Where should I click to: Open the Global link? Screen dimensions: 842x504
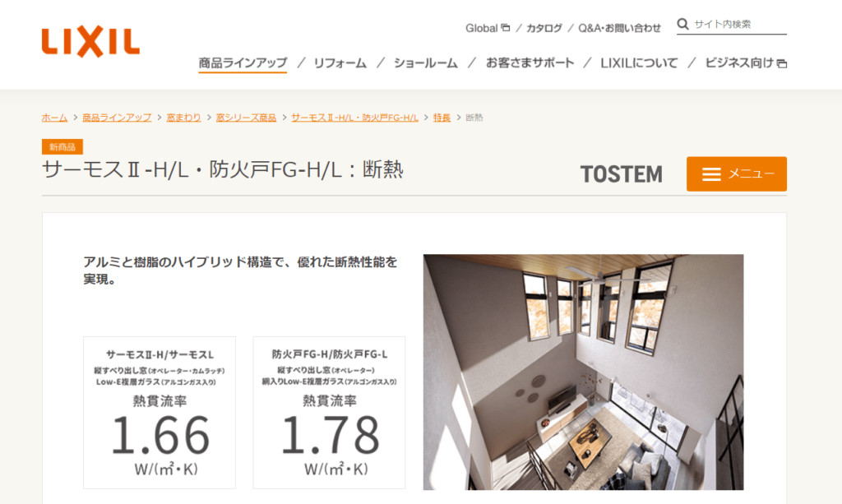482,28
